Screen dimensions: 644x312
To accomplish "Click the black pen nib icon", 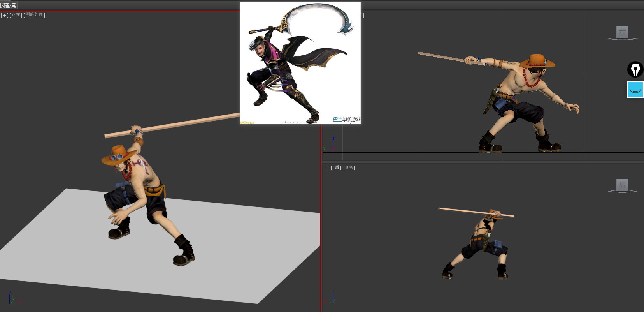I will (x=635, y=70).
